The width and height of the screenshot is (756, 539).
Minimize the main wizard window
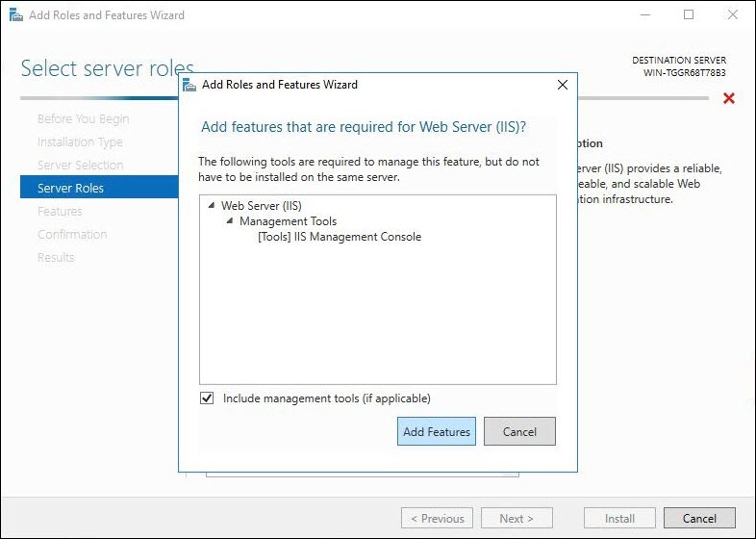pos(645,15)
